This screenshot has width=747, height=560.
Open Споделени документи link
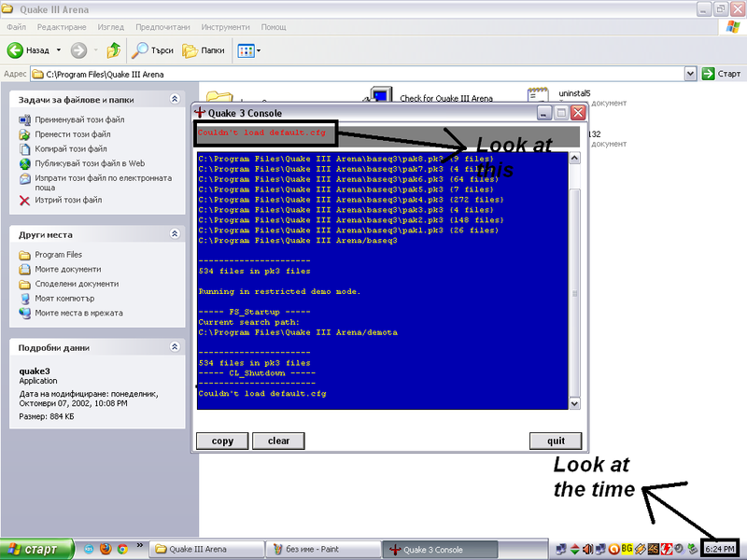point(77,284)
